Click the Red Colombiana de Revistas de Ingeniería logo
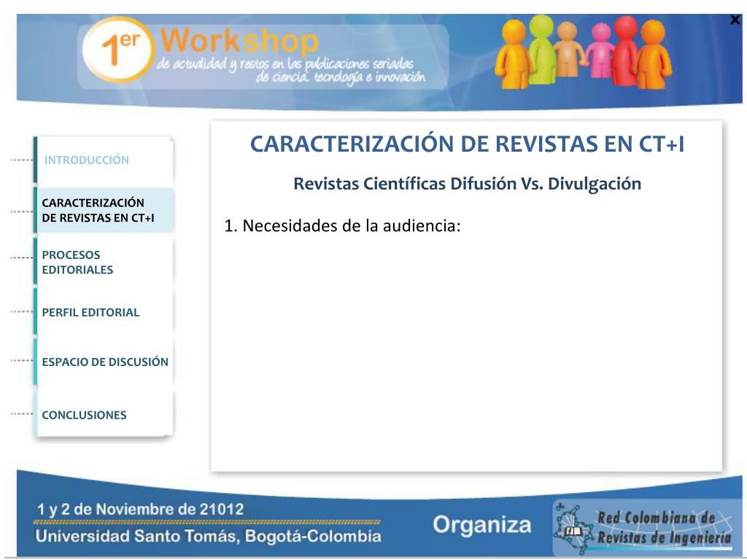This screenshot has width=747, height=560. [x=648, y=528]
